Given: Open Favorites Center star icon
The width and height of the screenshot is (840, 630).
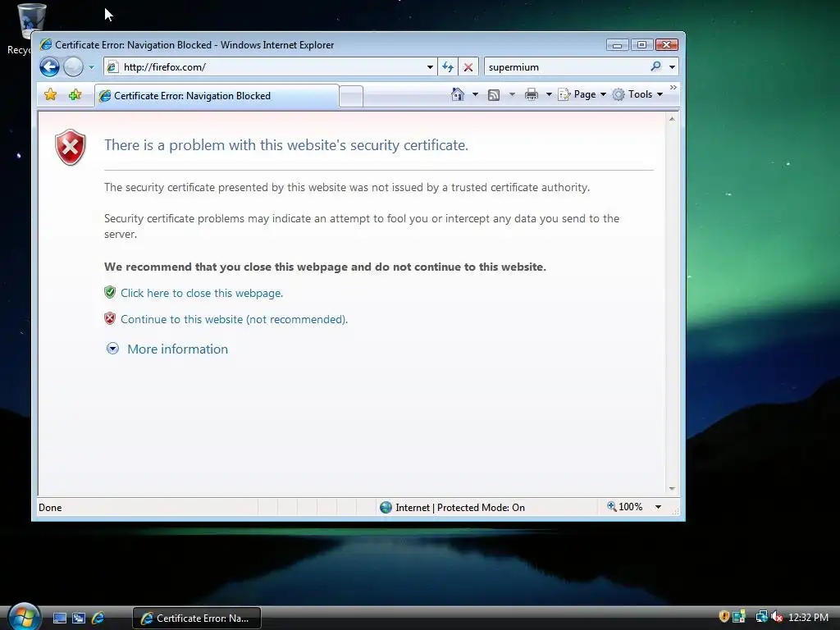Looking at the screenshot, I should coord(50,95).
